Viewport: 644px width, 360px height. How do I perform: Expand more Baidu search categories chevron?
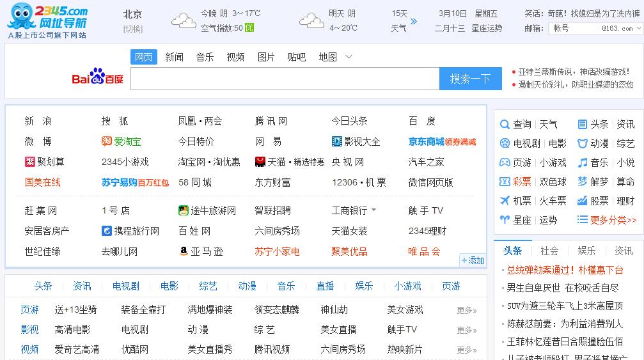pos(349,57)
